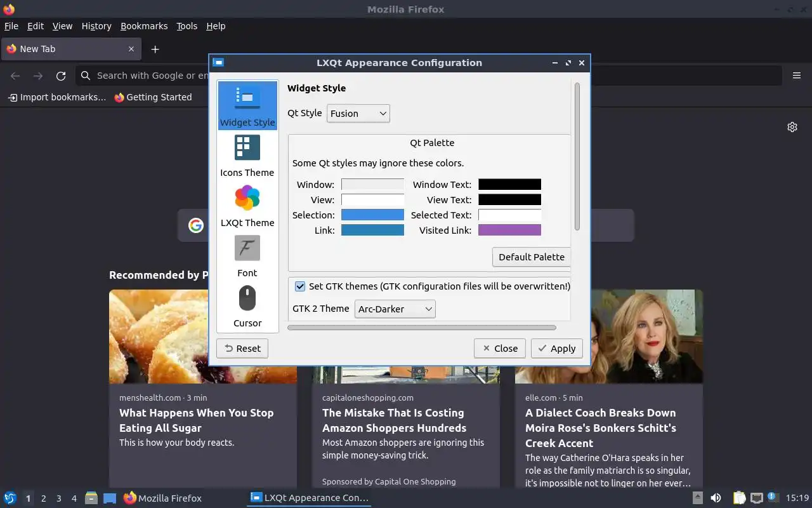Open the Icons Theme section
Screen dimensions: 812x508
pyautogui.click(x=247, y=156)
